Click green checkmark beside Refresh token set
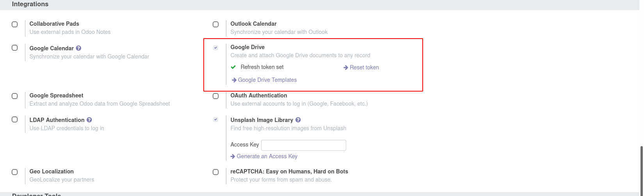This screenshot has width=644, height=196. pyautogui.click(x=233, y=67)
